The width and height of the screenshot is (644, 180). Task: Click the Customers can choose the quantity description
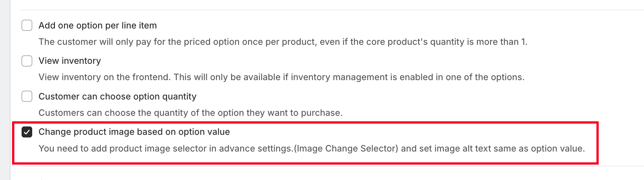pos(191,113)
